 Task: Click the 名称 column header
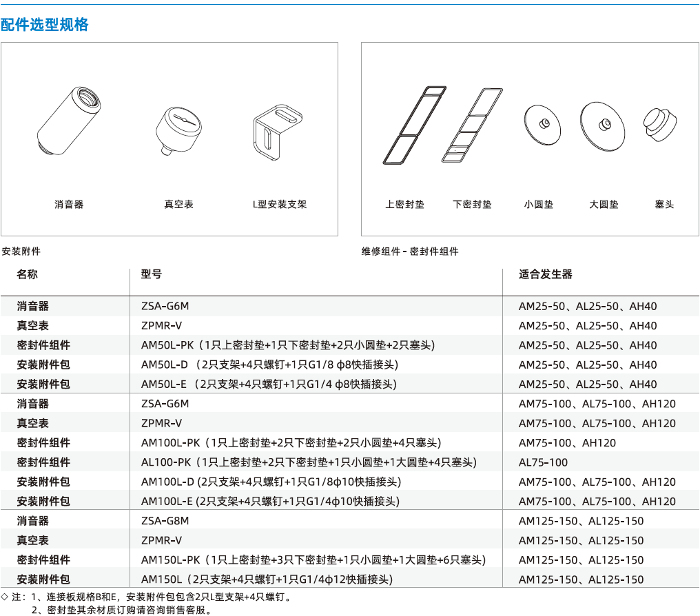28,274
